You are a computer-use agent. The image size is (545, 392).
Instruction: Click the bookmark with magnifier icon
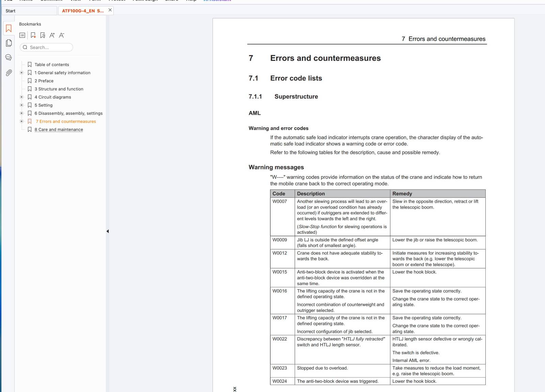(x=43, y=35)
